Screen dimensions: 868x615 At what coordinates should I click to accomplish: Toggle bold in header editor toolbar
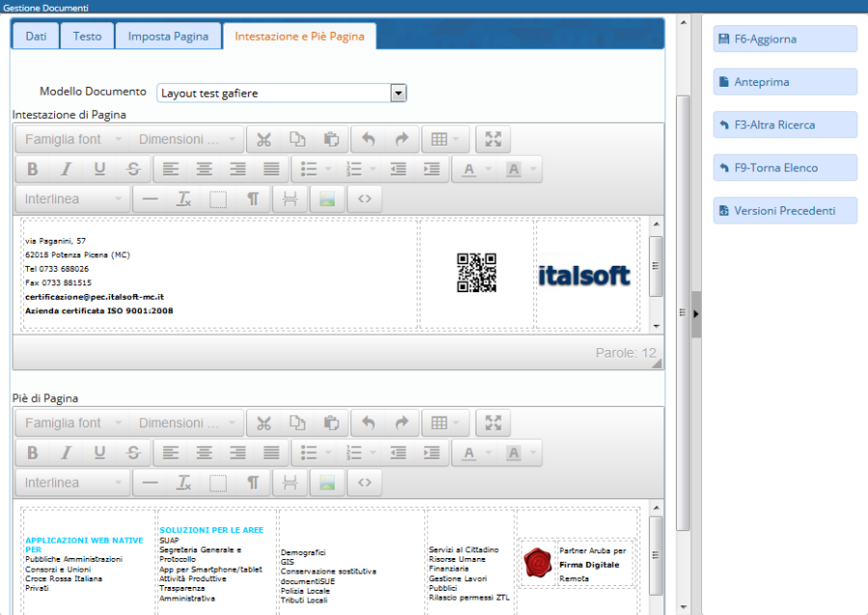pyautogui.click(x=32, y=170)
